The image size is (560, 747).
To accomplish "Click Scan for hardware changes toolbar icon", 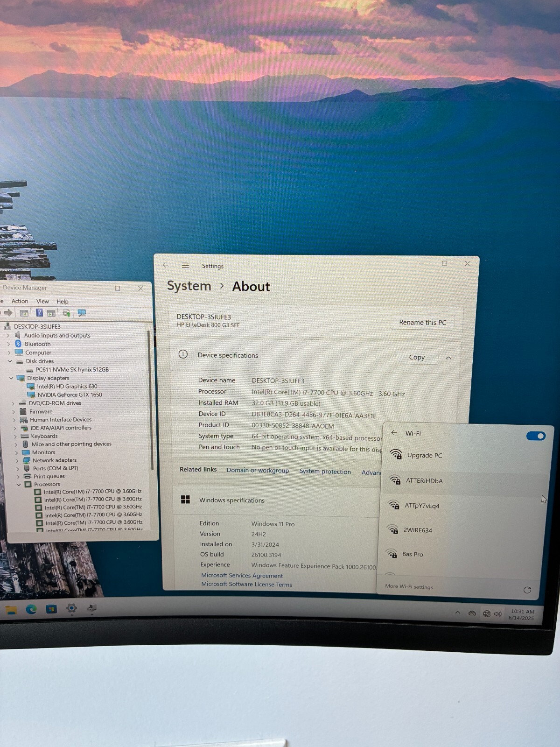I will click(82, 313).
